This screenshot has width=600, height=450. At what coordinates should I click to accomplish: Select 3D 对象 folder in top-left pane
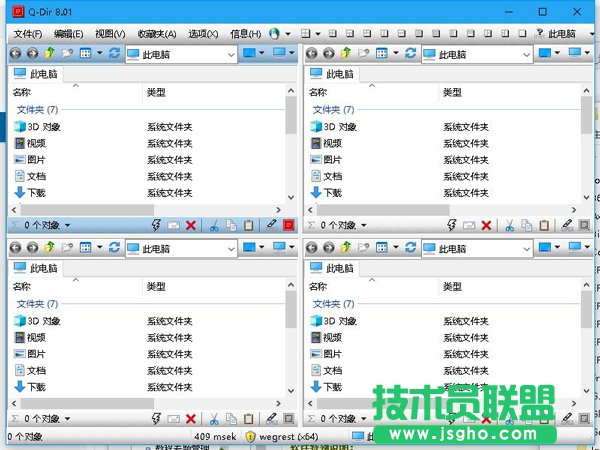43,127
